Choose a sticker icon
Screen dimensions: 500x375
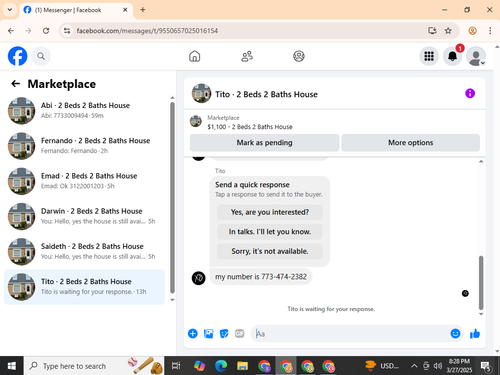click(x=224, y=333)
